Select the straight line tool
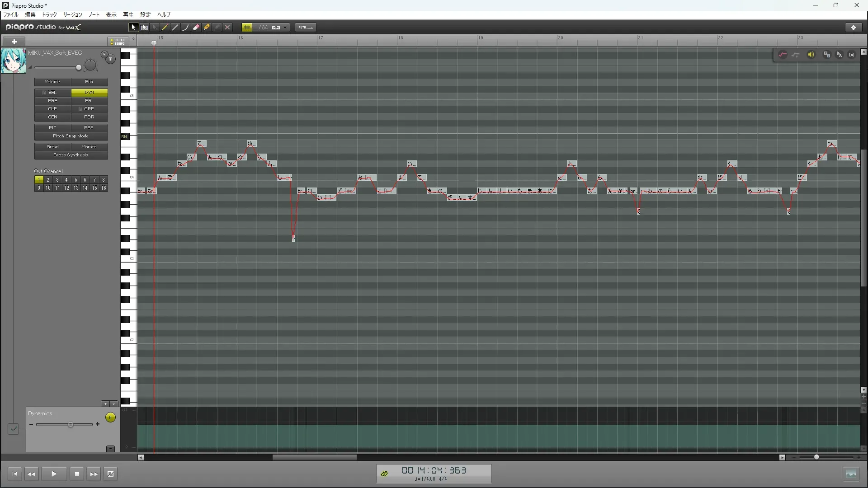The width and height of the screenshot is (868, 488). point(175,28)
